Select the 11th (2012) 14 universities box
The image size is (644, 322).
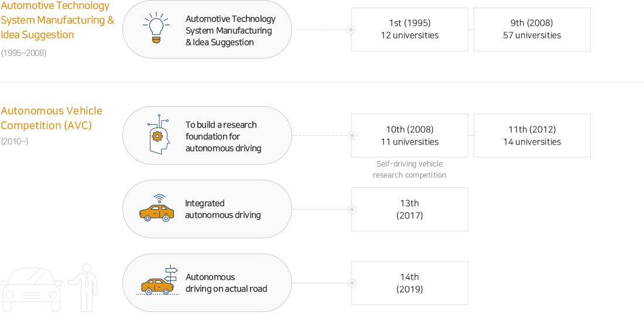click(532, 136)
